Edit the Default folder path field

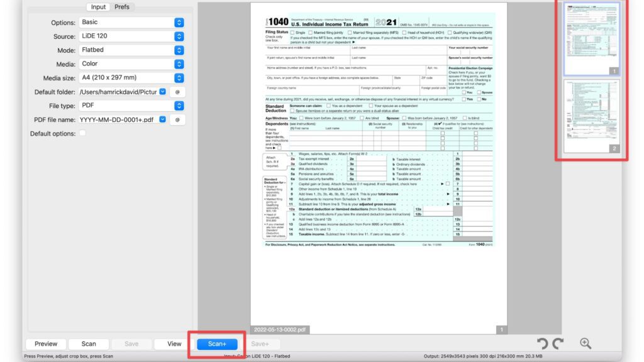click(x=118, y=92)
